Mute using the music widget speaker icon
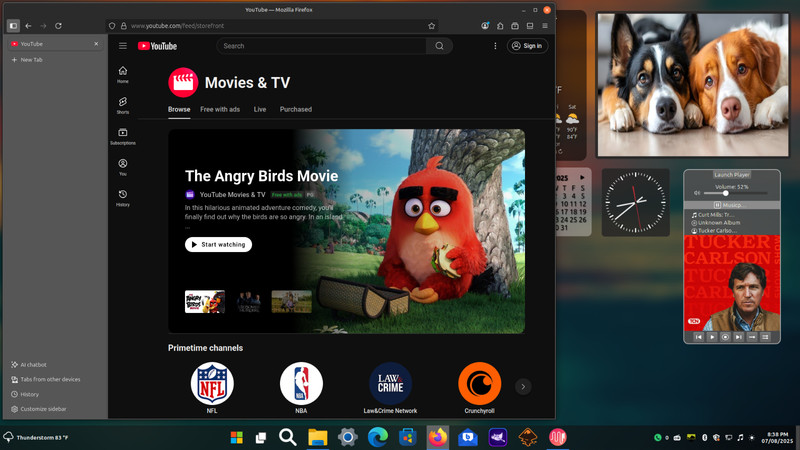This screenshot has height=450, width=800. [697, 193]
